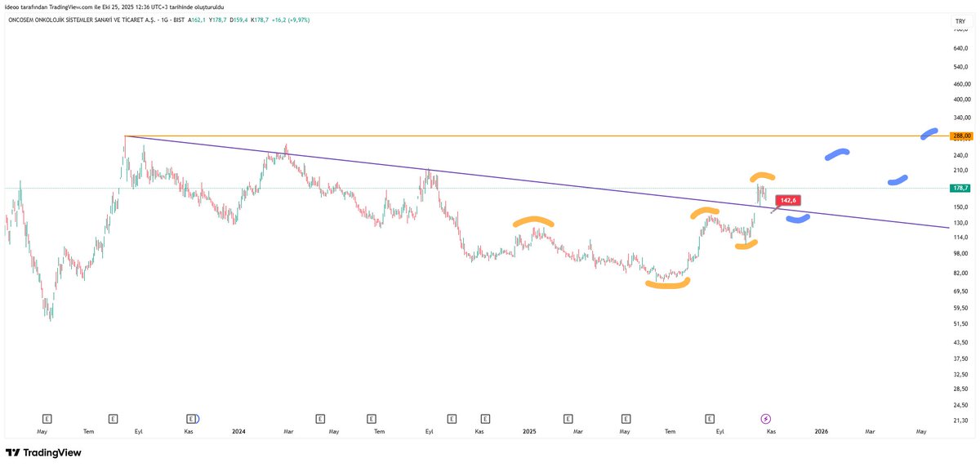Click the 240,0 price axis label
The height and width of the screenshot is (467, 980).
coord(960,155)
